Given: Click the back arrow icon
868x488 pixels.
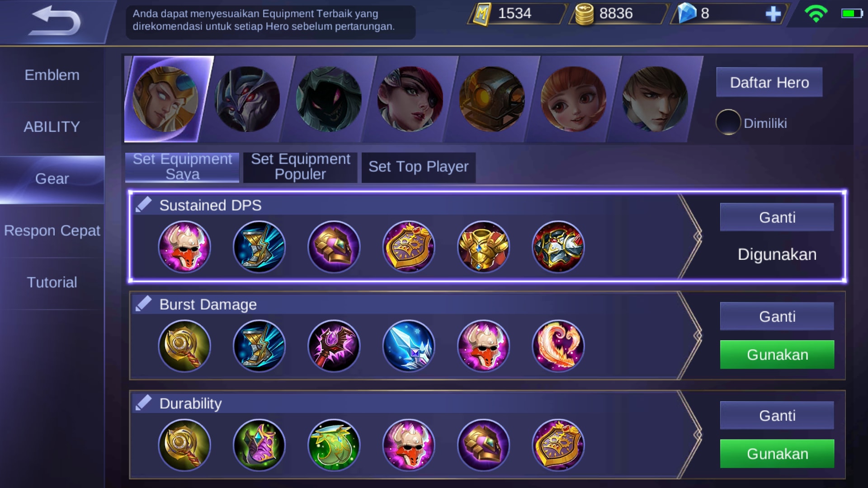Looking at the screenshot, I should pos(54,20).
